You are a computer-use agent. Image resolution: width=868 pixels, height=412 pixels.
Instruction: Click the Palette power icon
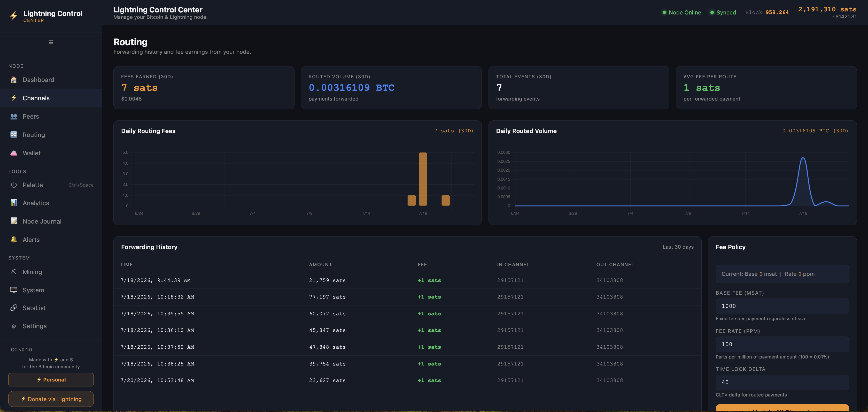(14, 185)
